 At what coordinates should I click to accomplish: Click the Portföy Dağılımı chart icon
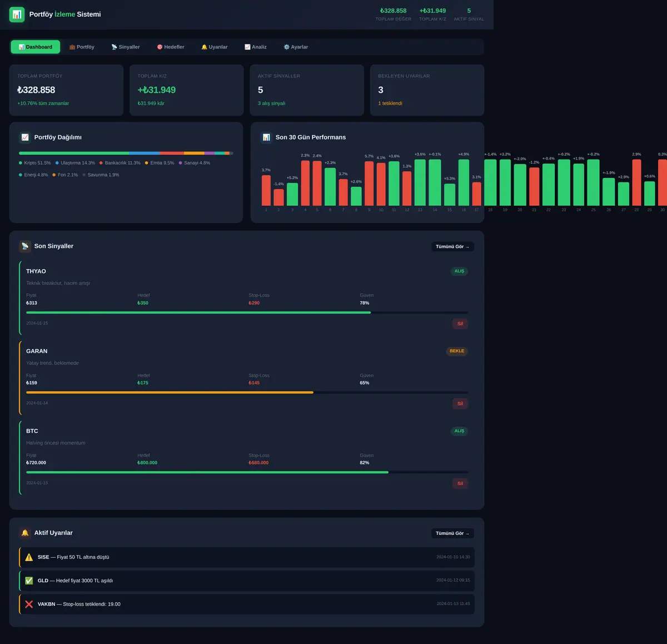pyautogui.click(x=25, y=137)
